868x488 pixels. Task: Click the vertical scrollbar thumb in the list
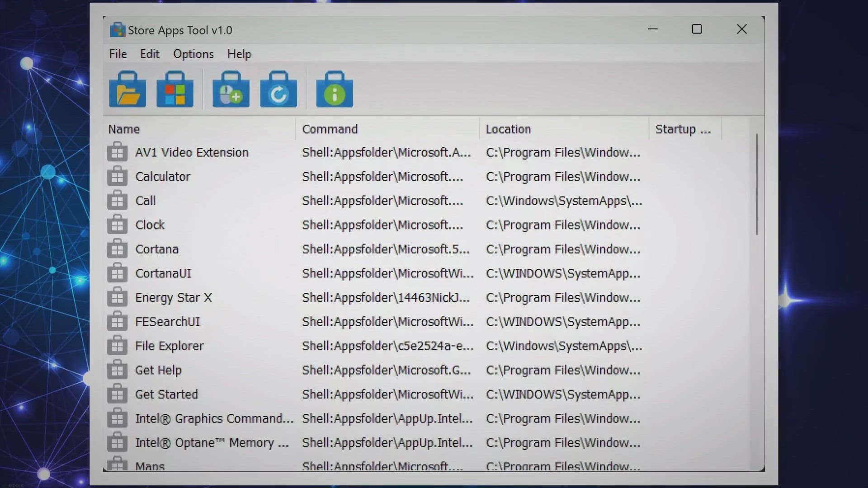(x=756, y=184)
